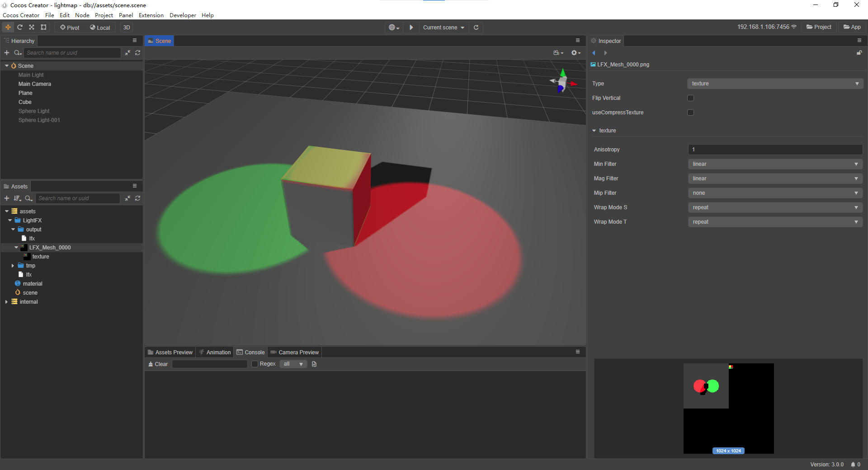
Task: Collapse the LightFX folder
Action: pyautogui.click(x=10, y=221)
